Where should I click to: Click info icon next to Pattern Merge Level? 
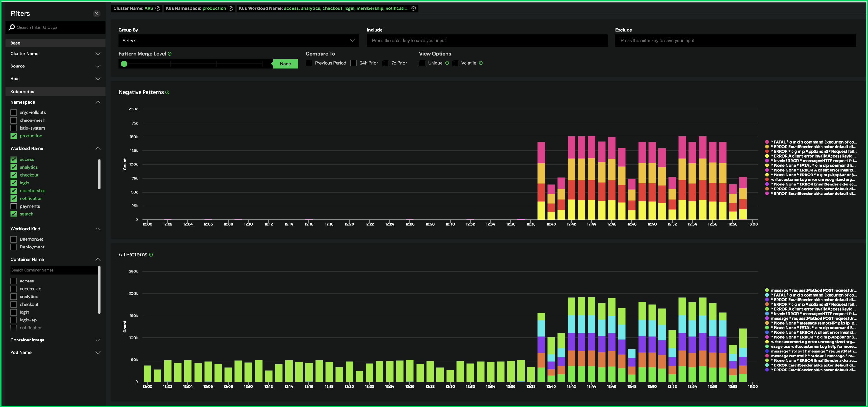pyautogui.click(x=170, y=54)
